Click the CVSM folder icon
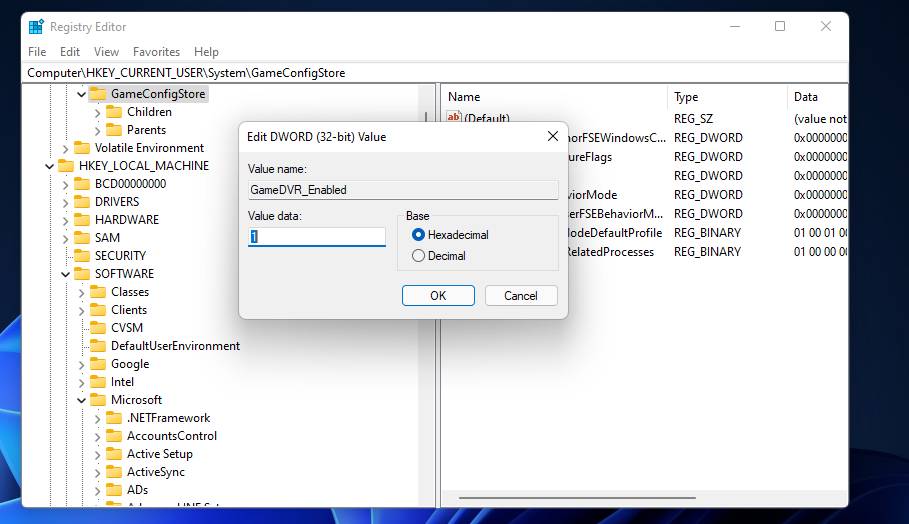The width and height of the screenshot is (909, 524). [x=99, y=328]
